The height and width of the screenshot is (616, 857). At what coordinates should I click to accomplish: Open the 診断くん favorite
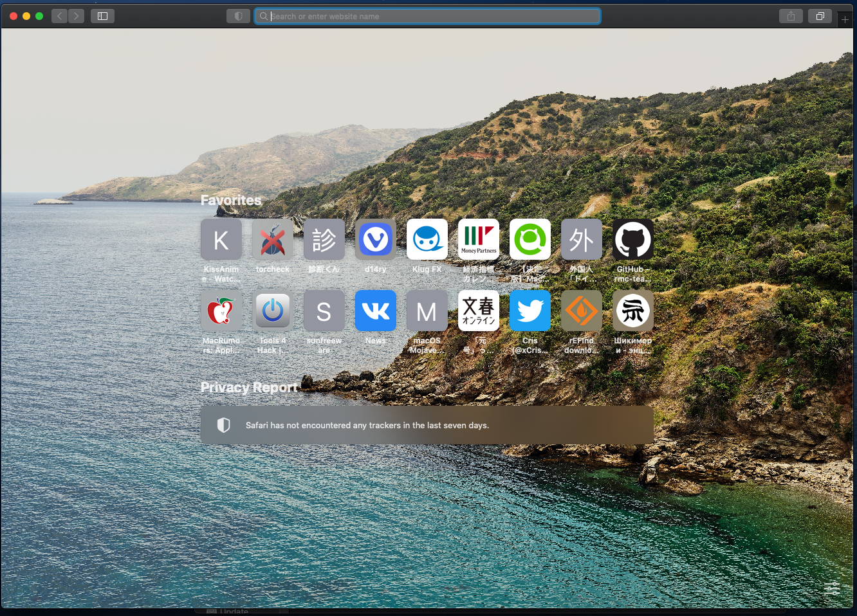point(324,239)
